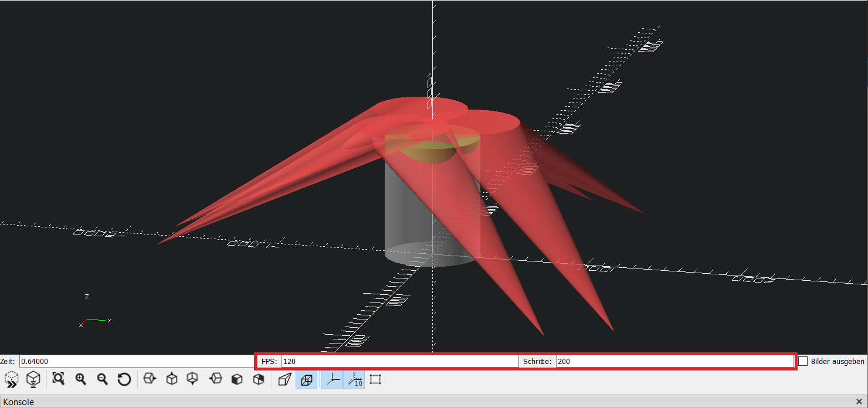Image resolution: width=868 pixels, height=408 pixels.
Task: Click the Zoom Out icon
Action: [103, 379]
